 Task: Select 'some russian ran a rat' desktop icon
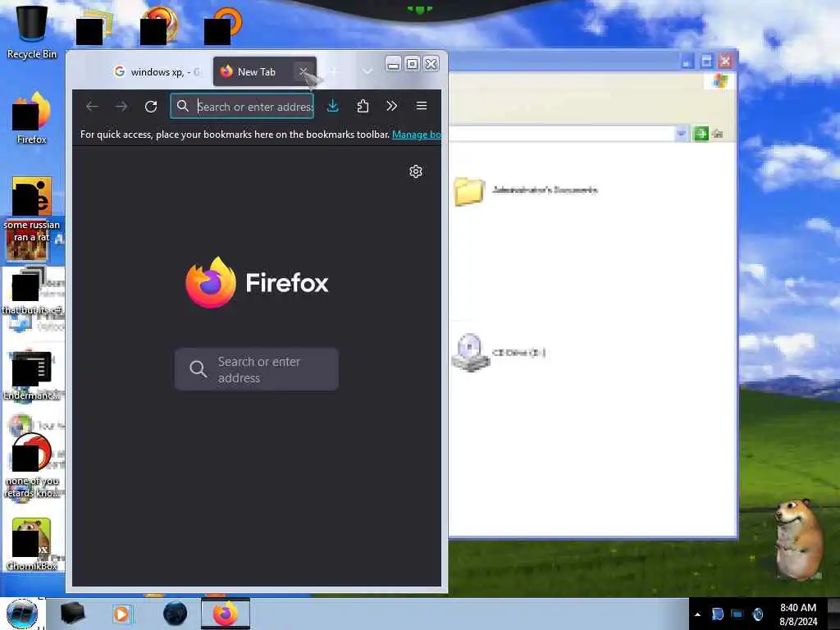click(x=32, y=209)
